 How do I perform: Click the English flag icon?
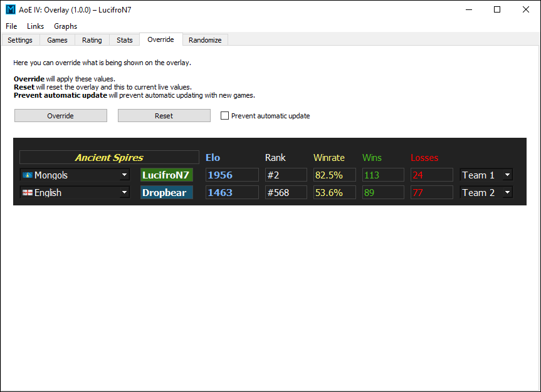(x=28, y=193)
